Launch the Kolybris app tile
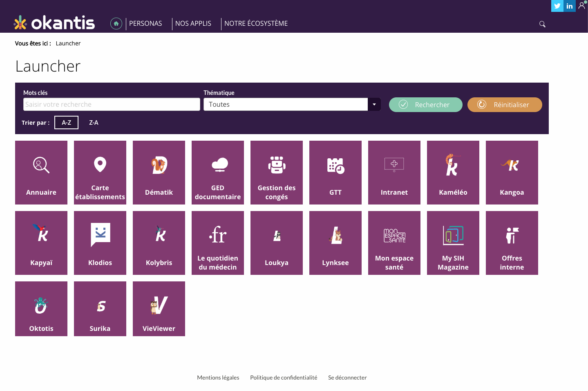 click(159, 243)
